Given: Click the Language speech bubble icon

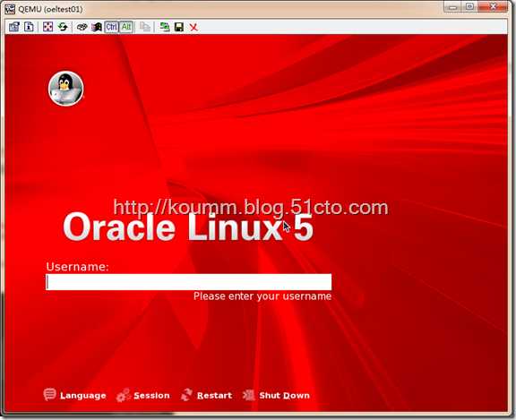Looking at the screenshot, I should 49,394.
